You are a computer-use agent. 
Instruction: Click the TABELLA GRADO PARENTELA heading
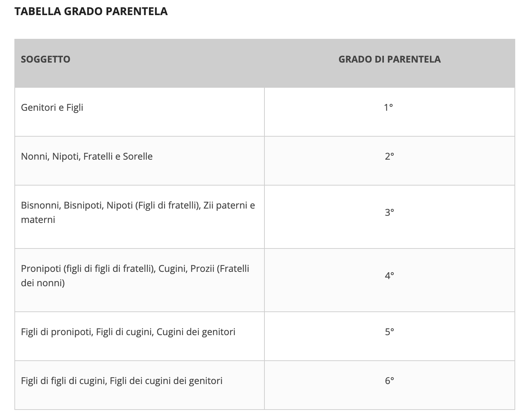[x=91, y=11]
